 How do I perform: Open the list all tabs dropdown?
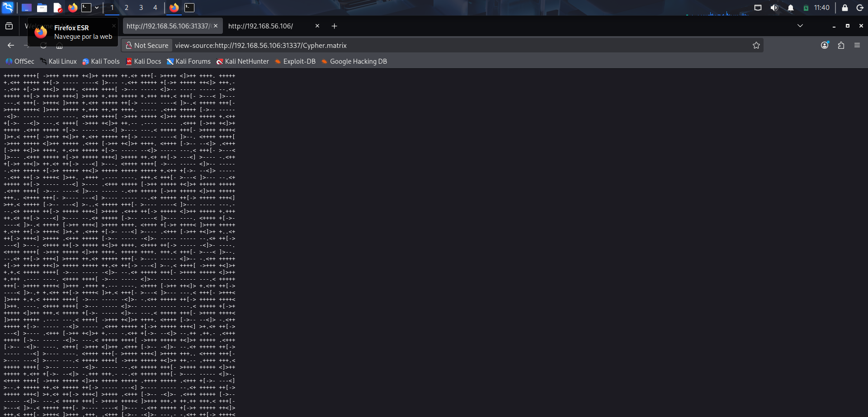point(800,26)
